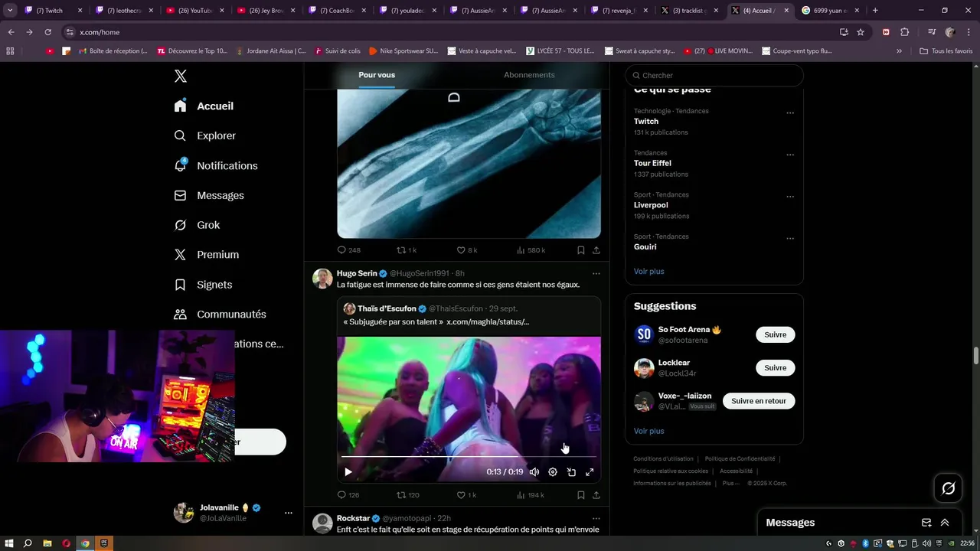Follow Locklear

point(775,368)
